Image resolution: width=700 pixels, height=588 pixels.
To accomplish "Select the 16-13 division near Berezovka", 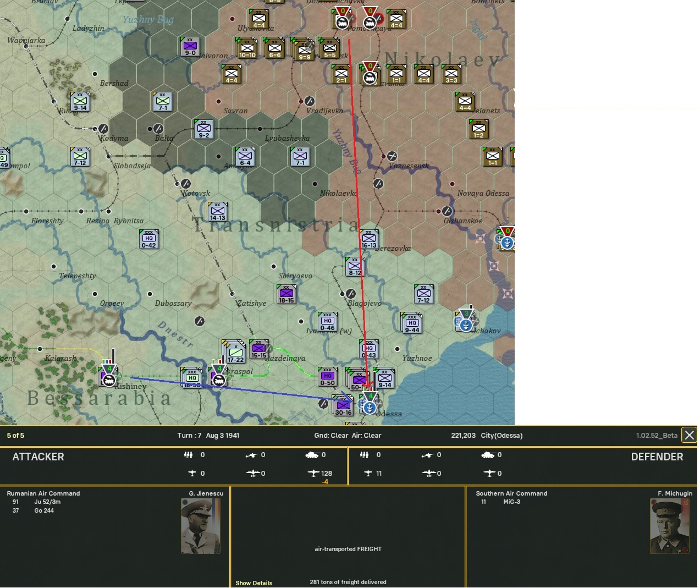I will coord(369,239).
